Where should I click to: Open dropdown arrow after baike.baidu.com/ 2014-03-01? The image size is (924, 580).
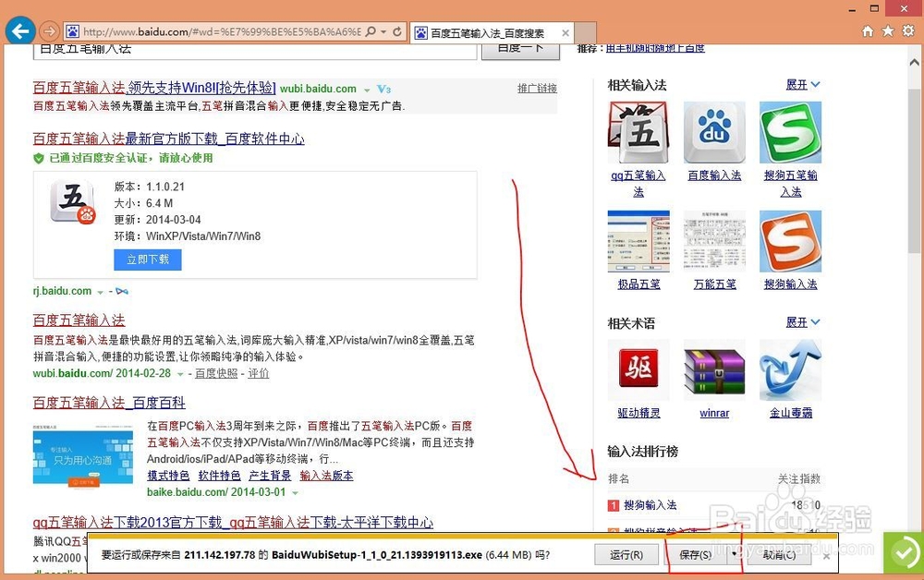tap(296, 493)
